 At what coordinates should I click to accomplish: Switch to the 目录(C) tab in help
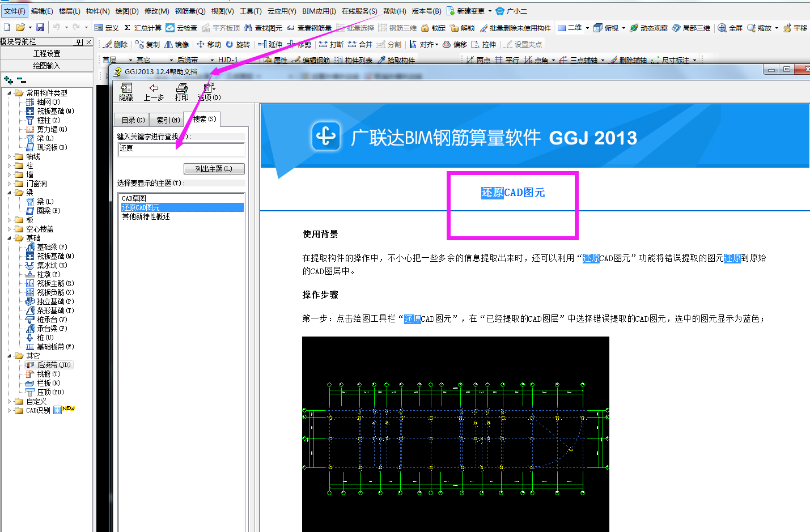133,120
